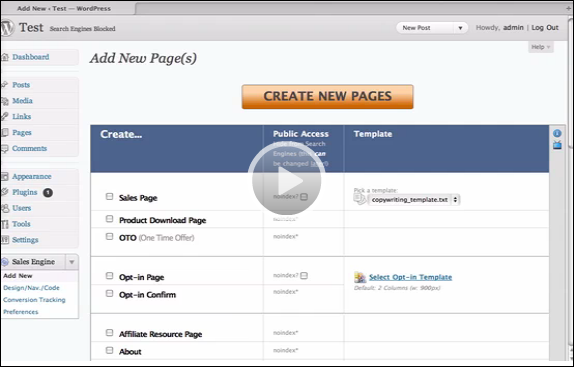Screen dimensions: 574x367
Task: Open the New Post dropdown arrow
Action: click(460, 28)
